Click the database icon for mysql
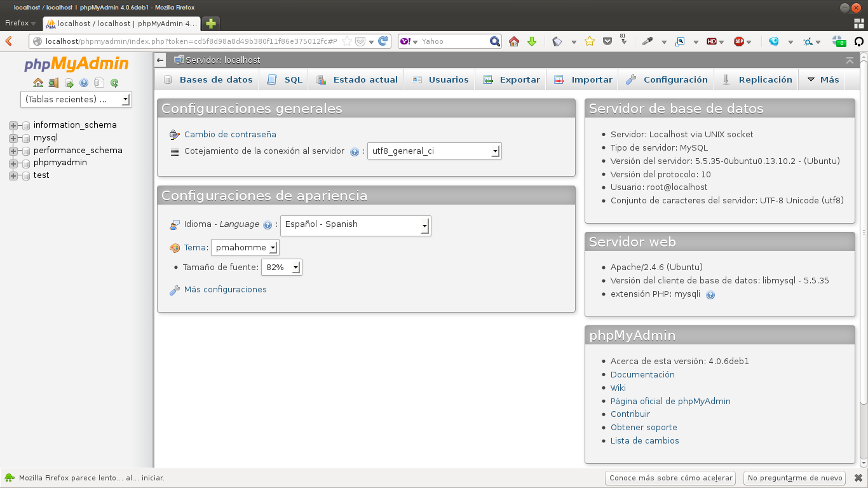The height and width of the screenshot is (488, 868). pyautogui.click(x=27, y=139)
